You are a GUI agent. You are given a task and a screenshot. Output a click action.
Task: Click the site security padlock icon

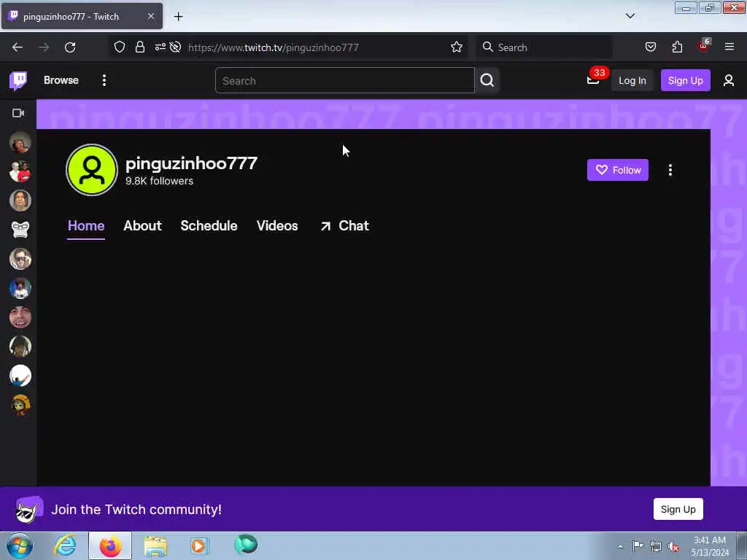click(x=139, y=47)
